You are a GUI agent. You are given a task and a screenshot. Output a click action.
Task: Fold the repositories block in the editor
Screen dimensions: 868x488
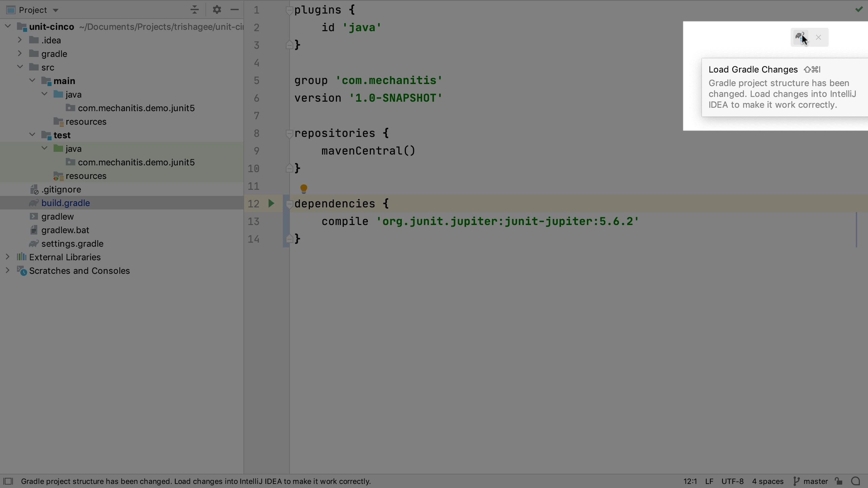pos(289,134)
